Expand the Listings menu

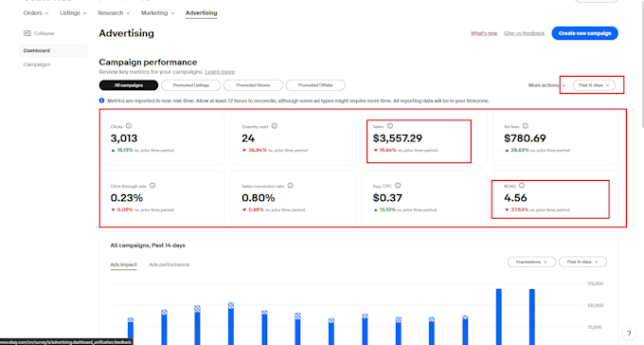pos(73,13)
